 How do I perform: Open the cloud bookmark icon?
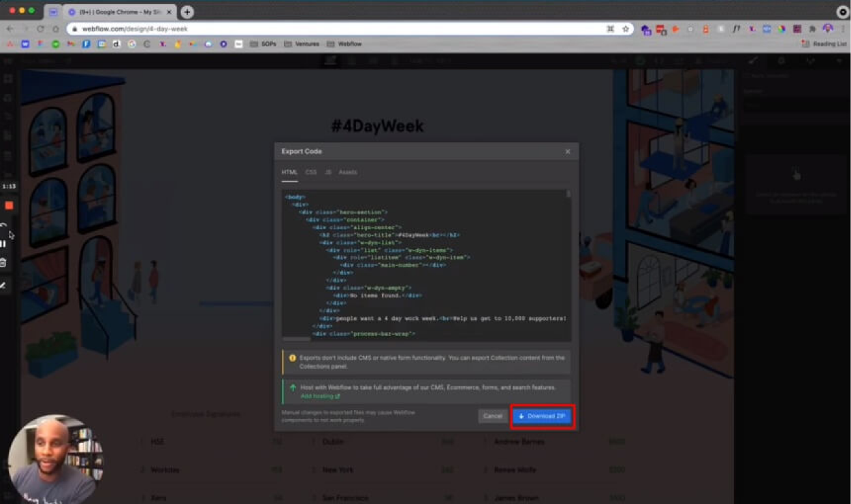pos(208,44)
